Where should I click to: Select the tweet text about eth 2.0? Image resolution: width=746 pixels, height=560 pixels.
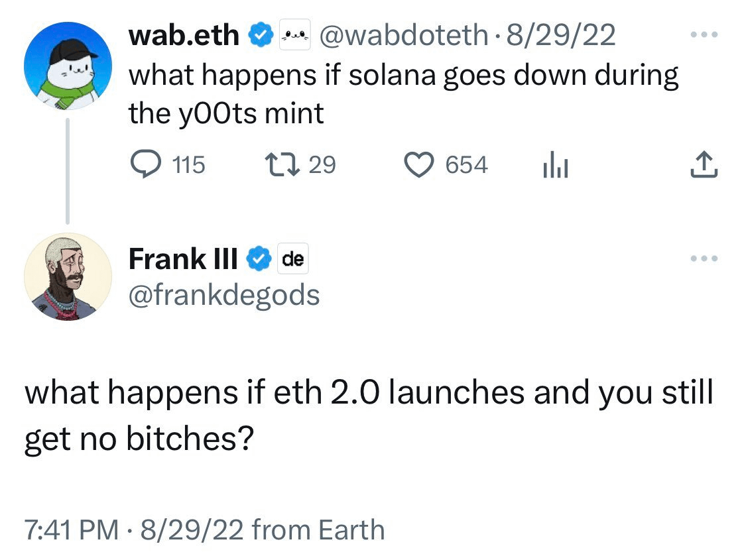(369, 415)
